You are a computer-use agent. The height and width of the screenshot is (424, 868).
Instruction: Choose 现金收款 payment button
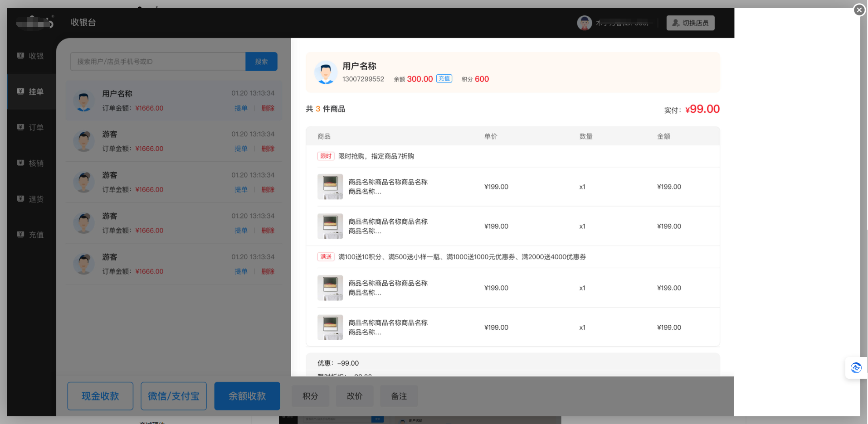[x=100, y=396]
